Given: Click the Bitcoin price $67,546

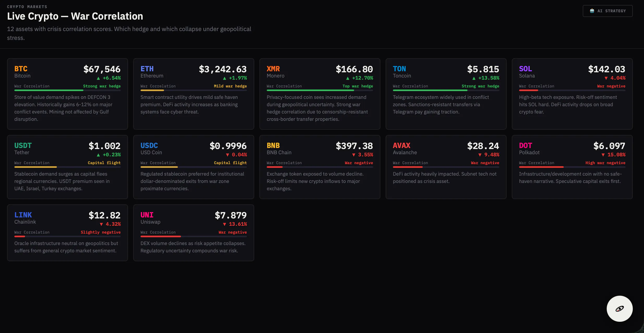Looking at the screenshot, I should point(102,69).
